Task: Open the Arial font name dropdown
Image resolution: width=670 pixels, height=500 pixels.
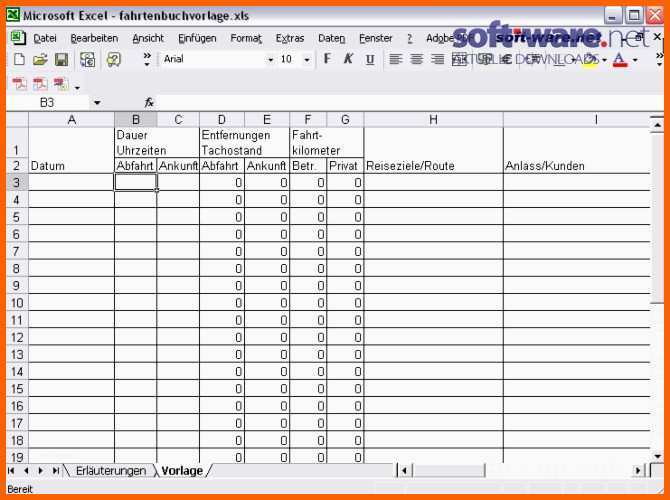Action: click(x=270, y=60)
